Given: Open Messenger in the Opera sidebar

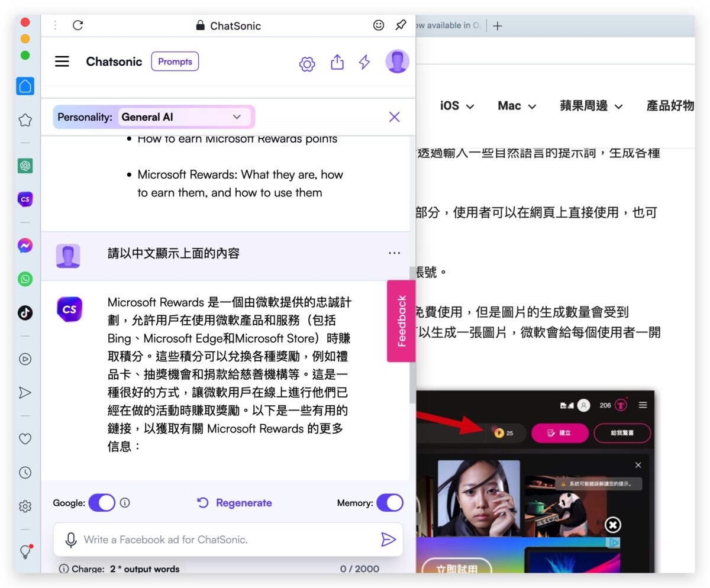Looking at the screenshot, I should 25,245.
